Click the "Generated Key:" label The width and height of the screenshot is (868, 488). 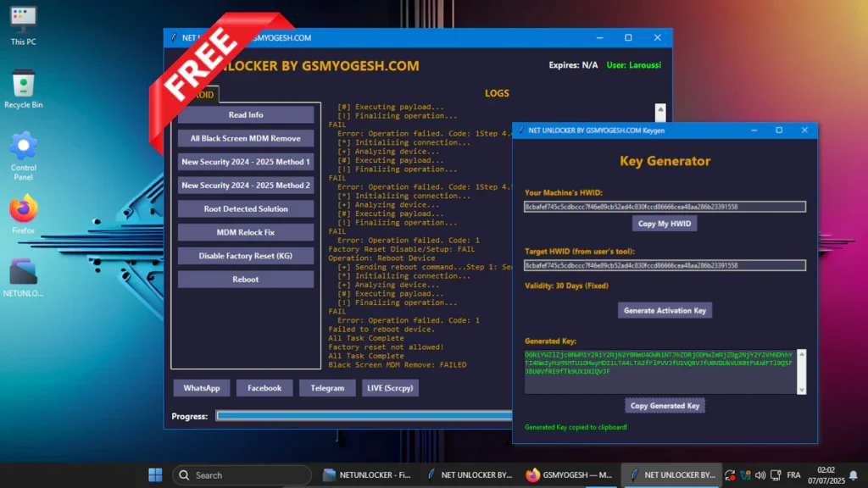click(550, 341)
